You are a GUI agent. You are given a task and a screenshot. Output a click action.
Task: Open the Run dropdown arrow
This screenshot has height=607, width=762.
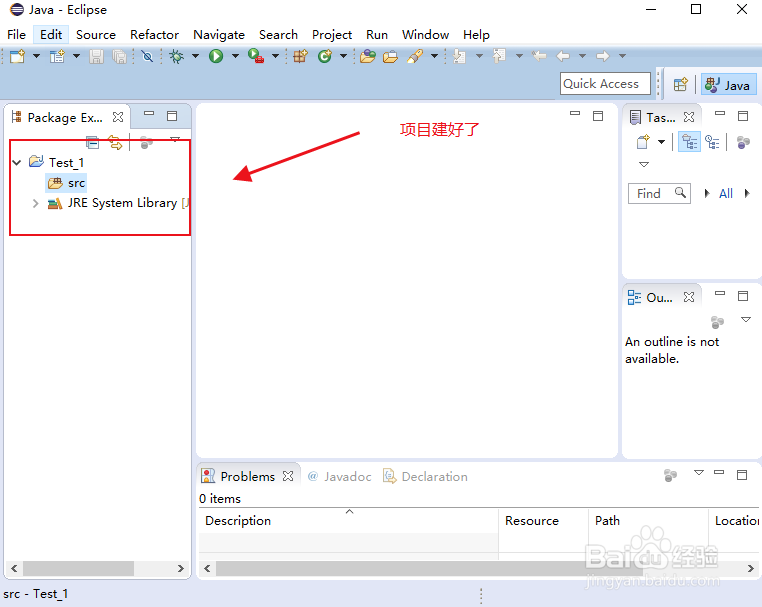235,56
